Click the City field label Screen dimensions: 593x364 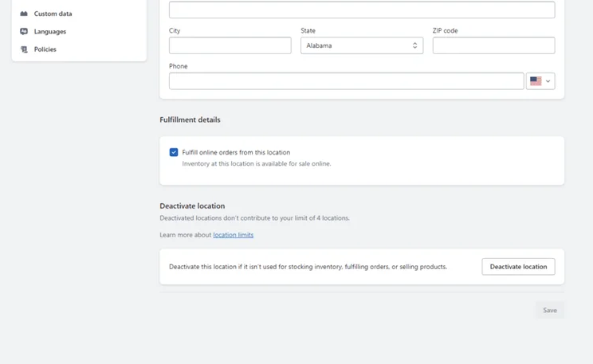tap(175, 30)
